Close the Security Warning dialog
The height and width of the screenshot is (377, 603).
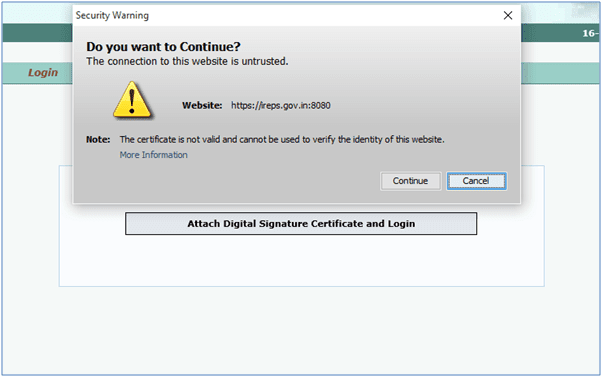click(508, 15)
